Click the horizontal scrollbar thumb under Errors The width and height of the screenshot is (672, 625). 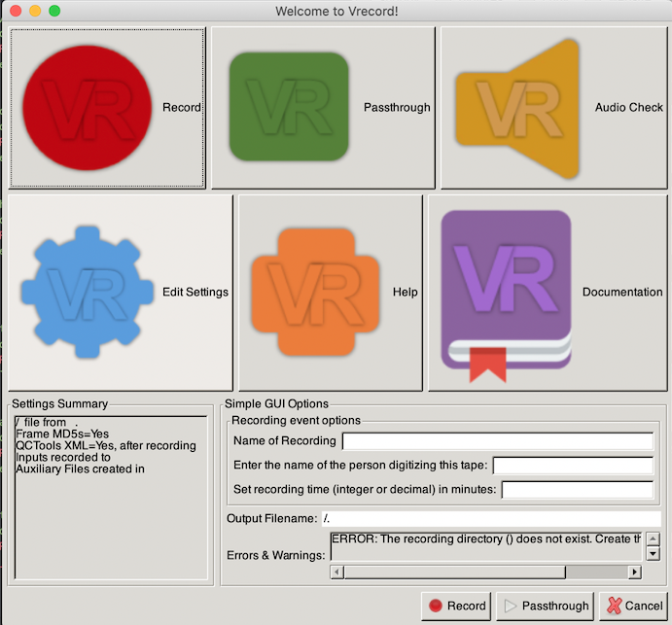[454, 572]
